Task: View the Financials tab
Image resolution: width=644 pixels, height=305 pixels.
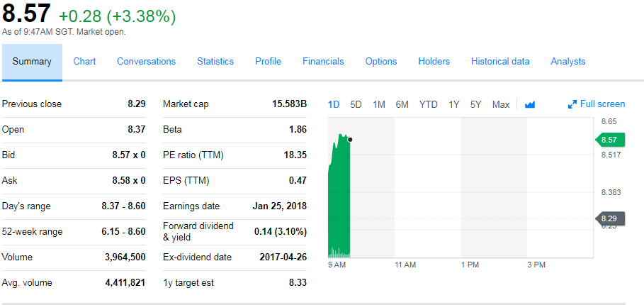Action: [323, 62]
